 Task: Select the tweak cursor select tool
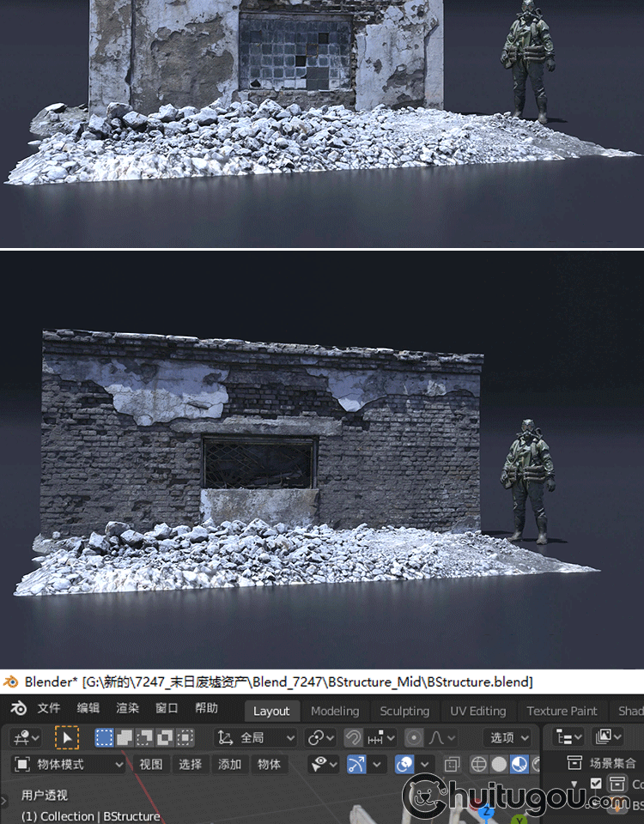[66, 737]
